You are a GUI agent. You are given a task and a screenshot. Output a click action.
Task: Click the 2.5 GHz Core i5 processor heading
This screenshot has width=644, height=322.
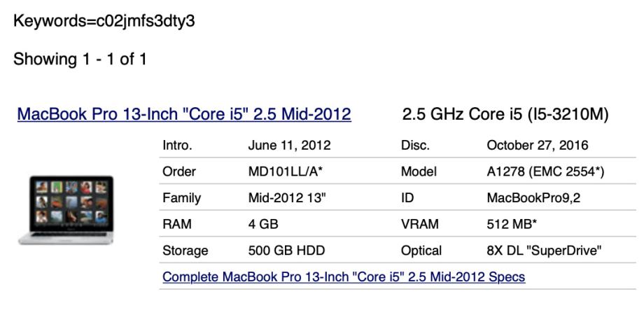505,114
